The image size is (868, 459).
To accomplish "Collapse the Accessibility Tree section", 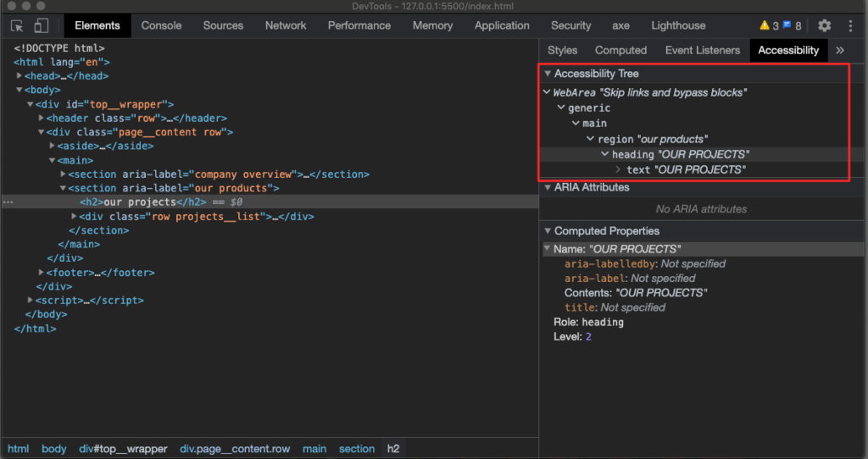I will click(548, 74).
